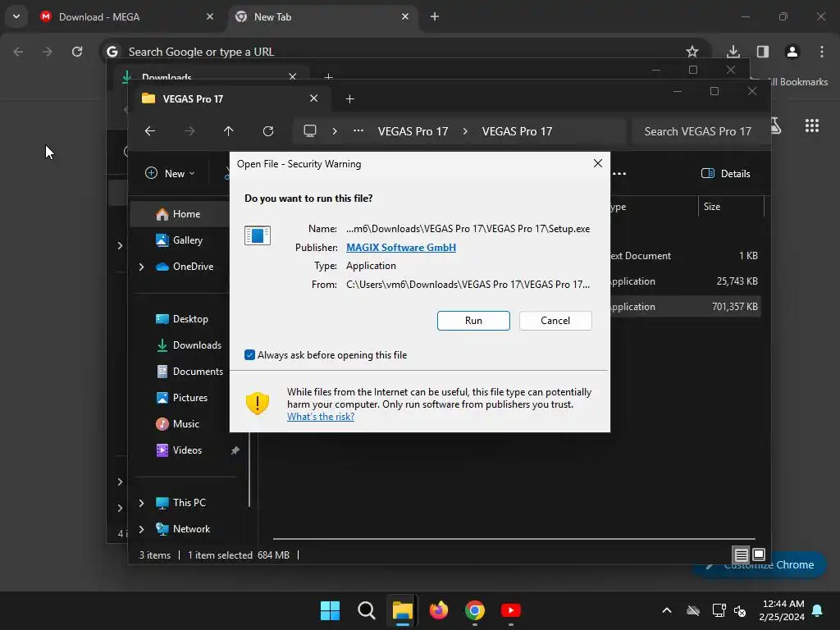This screenshot has height=630, width=840.
Task: Uncheck Always ask before opening this file
Action: pyautogui.click(x=249, y=354)
